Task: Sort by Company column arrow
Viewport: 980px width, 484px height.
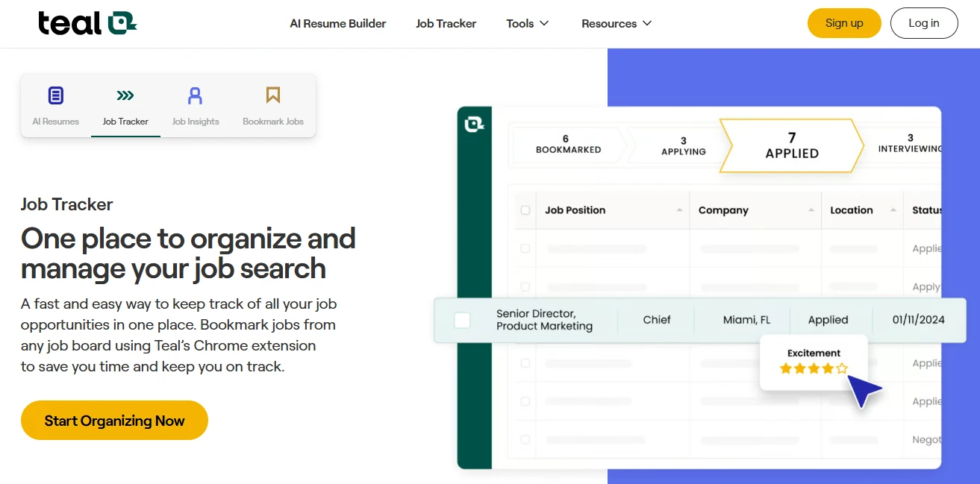Action: (811, 210)
